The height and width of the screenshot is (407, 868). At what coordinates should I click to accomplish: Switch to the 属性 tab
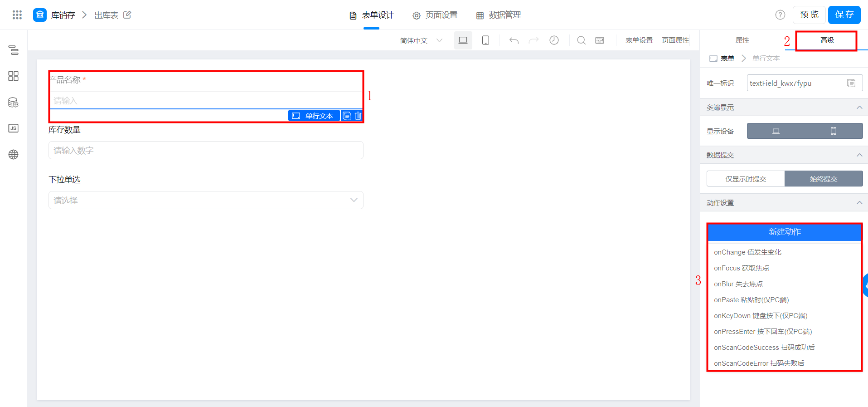(x=742, y=40)
